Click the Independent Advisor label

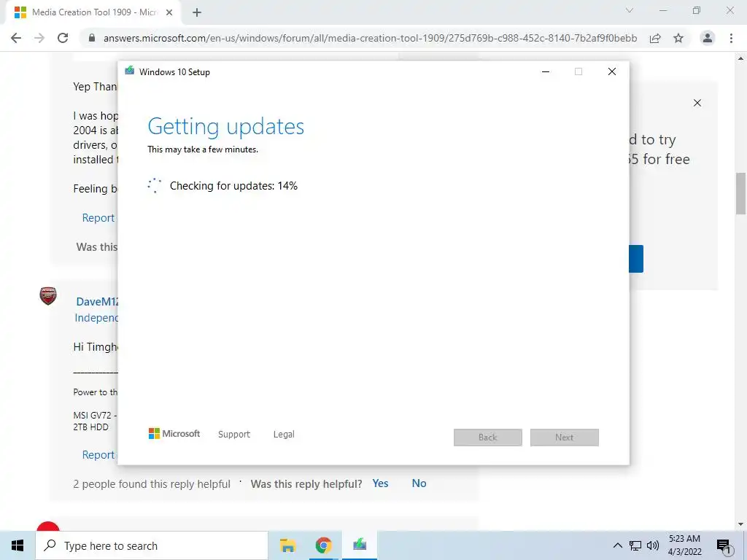point(97,318)
